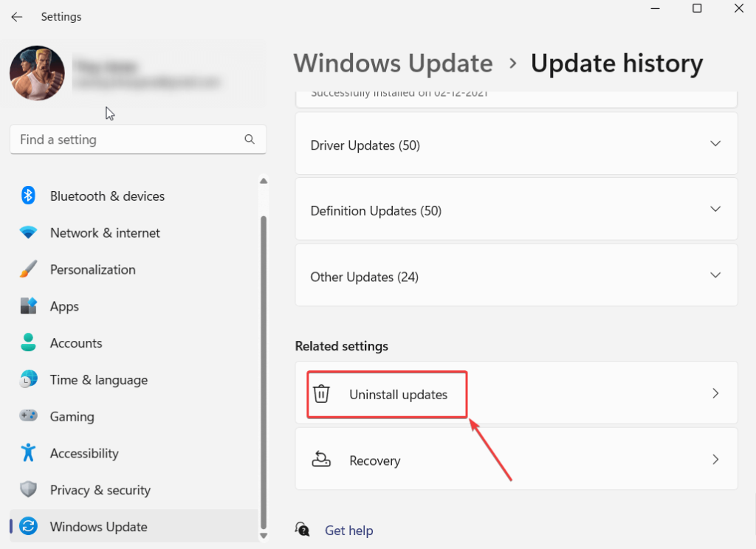Click sidebar scrollbar up arrow

tap(264, 182)
